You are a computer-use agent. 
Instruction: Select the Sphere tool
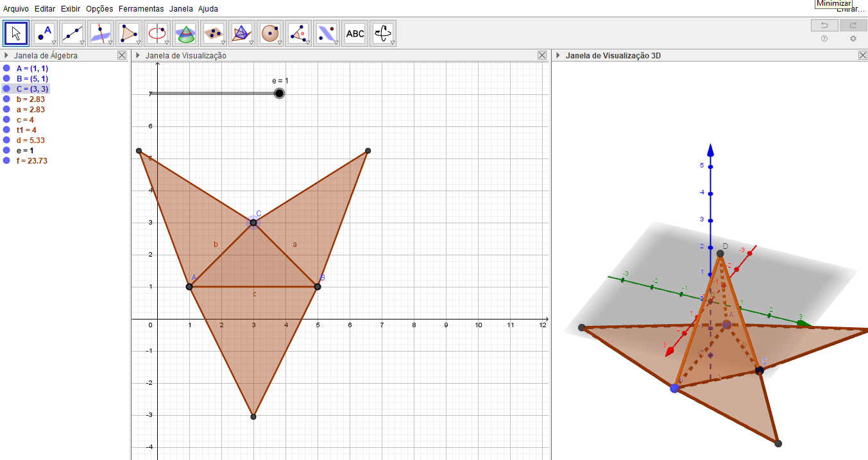[270, 33]
